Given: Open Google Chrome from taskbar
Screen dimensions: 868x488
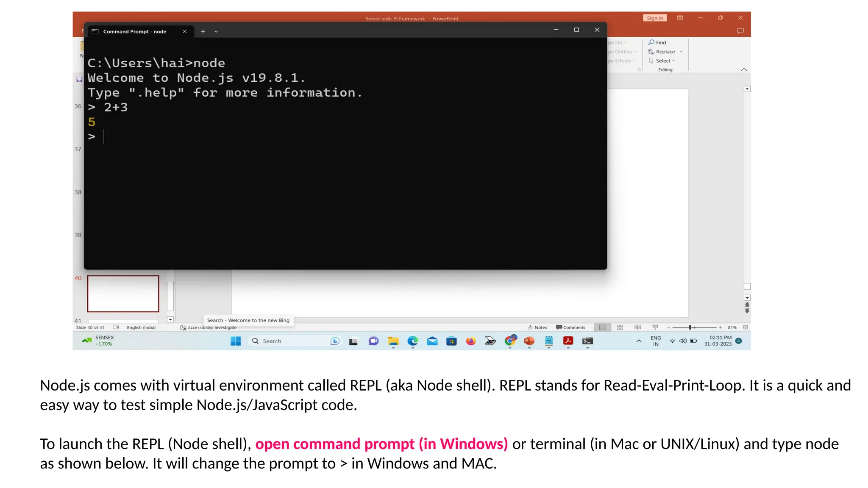Looking at the screenshot, I should click(510, 341).
